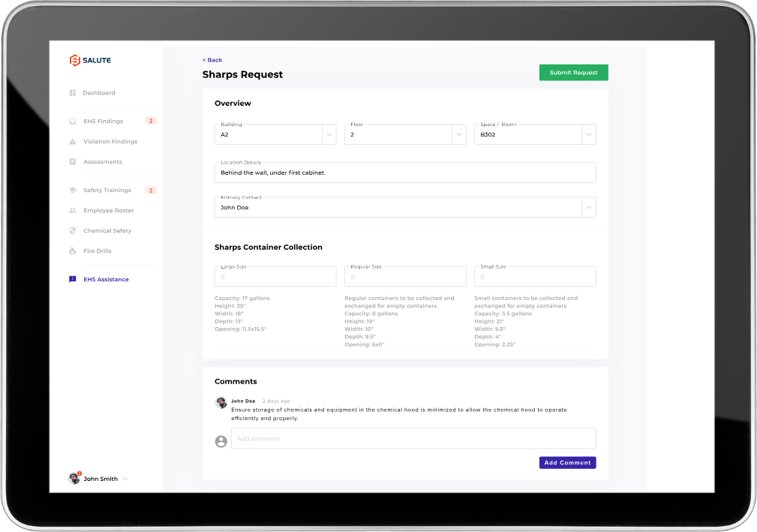Image resolution: width=757 pixels, height=532 pixels.
Task: Click the Dashboard grid icon
Action: tap(73, 93)
